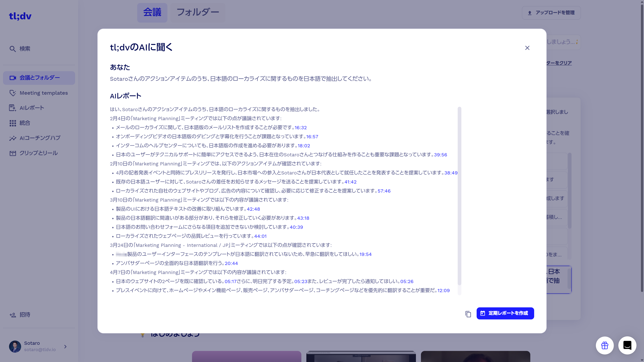Click the 定期レポートを作成 button
The height and width of the screenshot is (362, 644).
click(x=505, y=313)
